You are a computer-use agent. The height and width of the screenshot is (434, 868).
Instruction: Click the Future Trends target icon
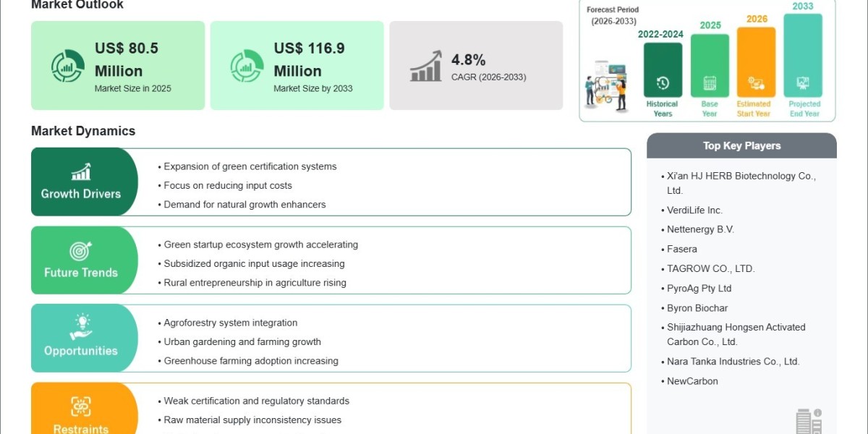(81, 251)
